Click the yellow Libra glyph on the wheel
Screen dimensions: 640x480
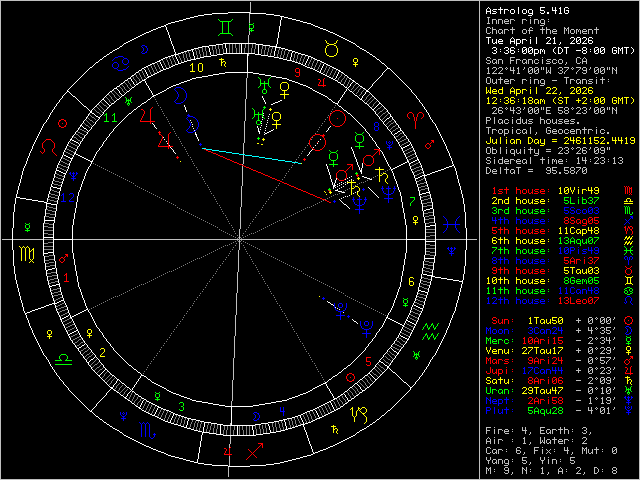(x=61, y=357)
